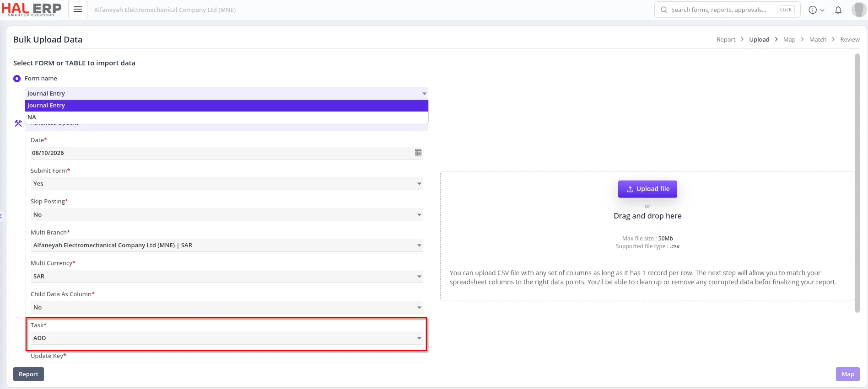Image resolution: width=868 pixels, height=389 pixels.
Task: Open the date picker calendar icon
Action: [418, 153]
